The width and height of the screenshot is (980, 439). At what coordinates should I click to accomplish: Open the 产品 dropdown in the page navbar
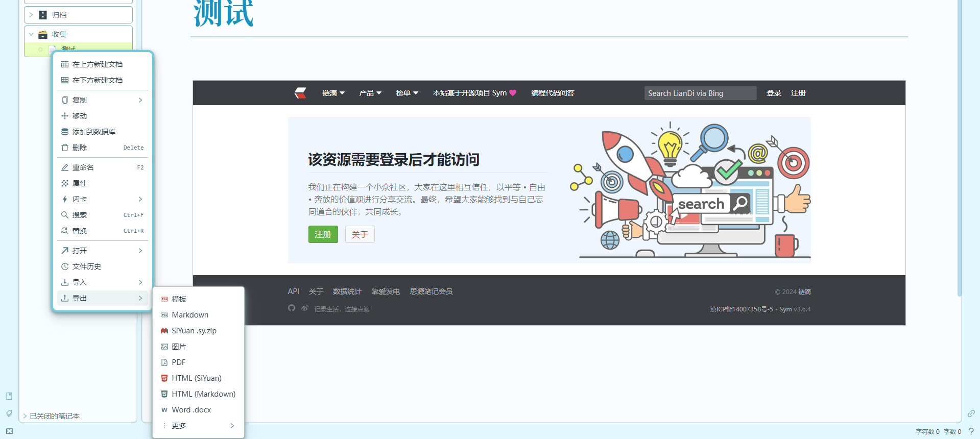(370, 93)
